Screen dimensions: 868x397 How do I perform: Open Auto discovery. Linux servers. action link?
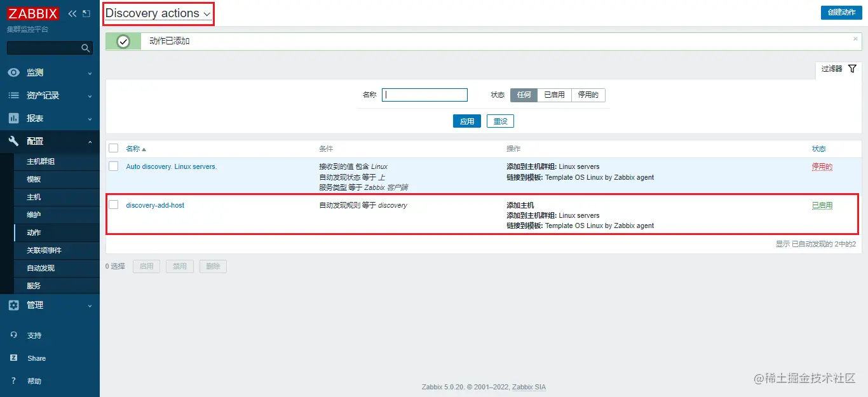pos(172,166)
